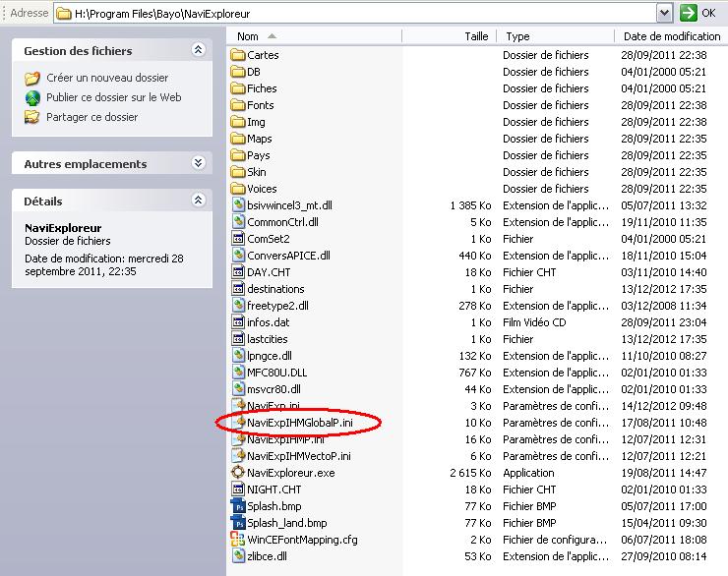Click Créer un nouveau dossier link
The image size is (728, 576).
point(107,78)
